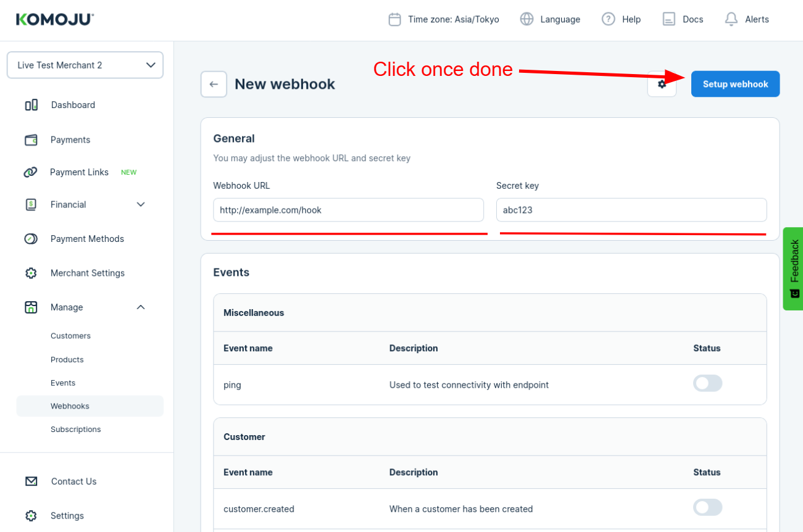Click the Secret key input field
Screen dimensions: 803x532
point(631,210)
